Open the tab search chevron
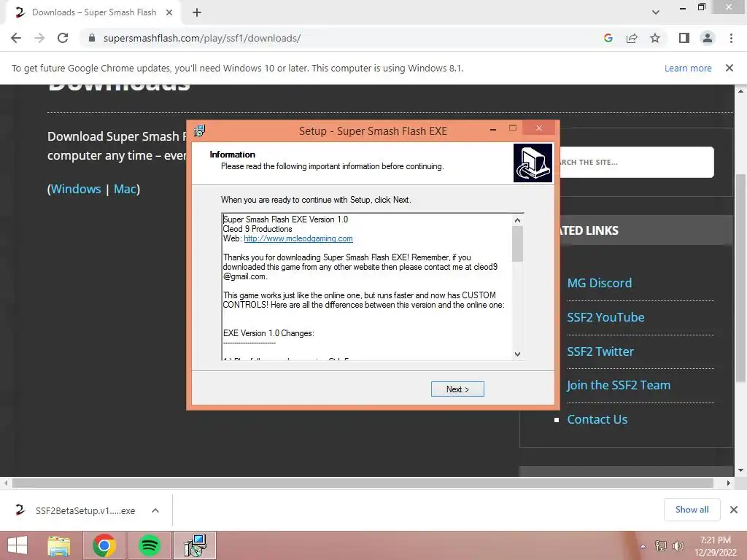 [x=656, y=12]
